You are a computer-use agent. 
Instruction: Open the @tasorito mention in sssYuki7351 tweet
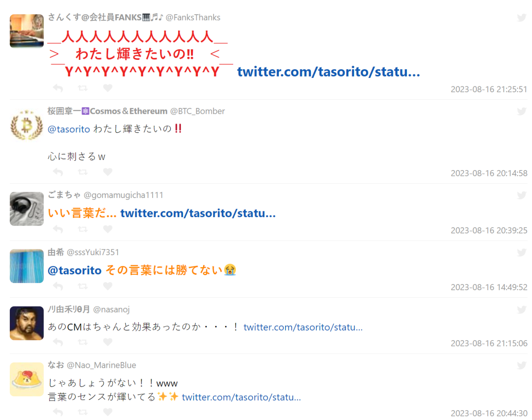(x=74, y=270)
